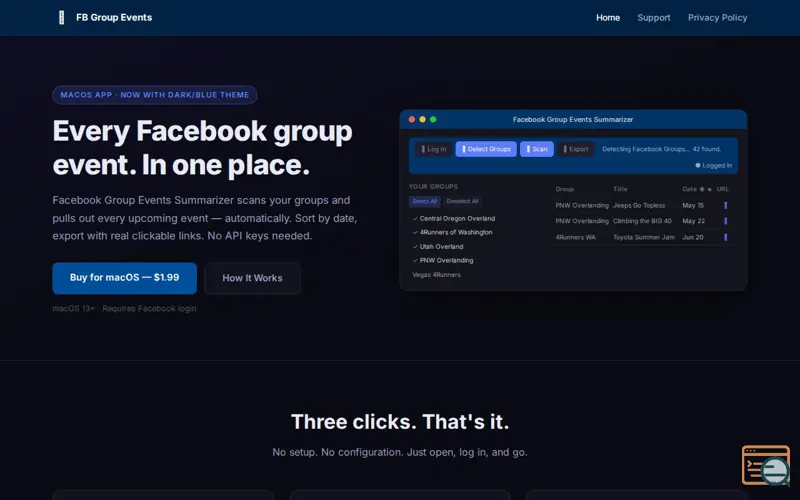Viewport: 800px width, 500px height.
Task: Click the Logged in status dot
Action: tap(697, 165)
